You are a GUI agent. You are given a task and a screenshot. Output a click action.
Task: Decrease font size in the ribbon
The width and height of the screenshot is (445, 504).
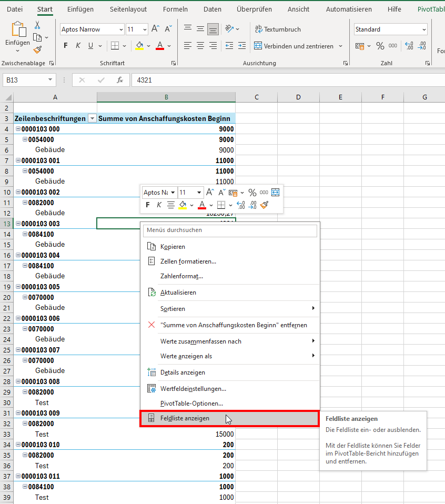pyautogui.click(x=168, y=29)
